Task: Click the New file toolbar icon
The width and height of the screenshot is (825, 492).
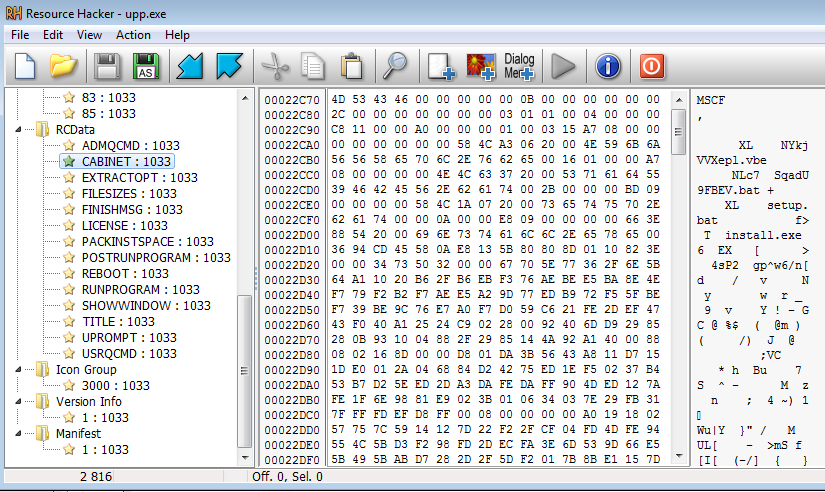Action: click(24, 66)
